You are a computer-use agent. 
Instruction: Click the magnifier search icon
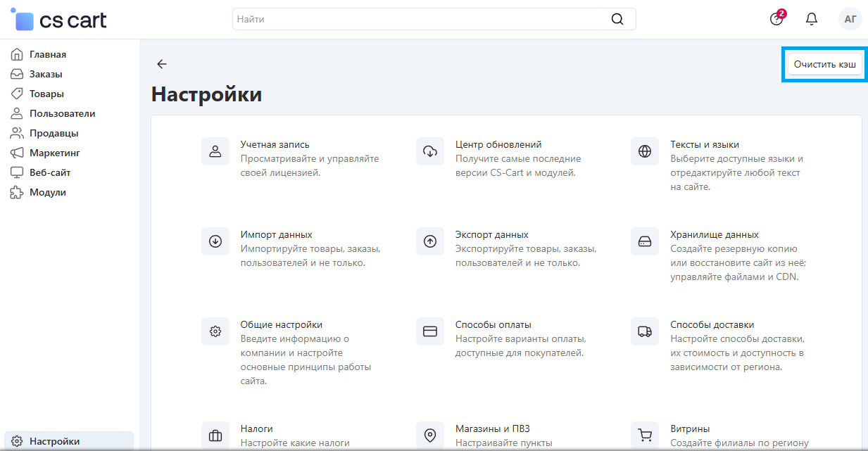pos(617,19)
